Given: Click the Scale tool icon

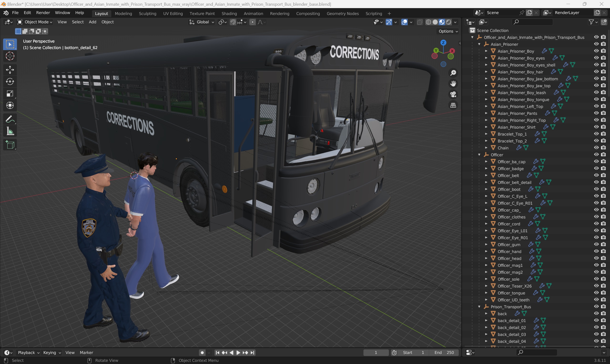Looking at the screenshot, I should [10, 94].
